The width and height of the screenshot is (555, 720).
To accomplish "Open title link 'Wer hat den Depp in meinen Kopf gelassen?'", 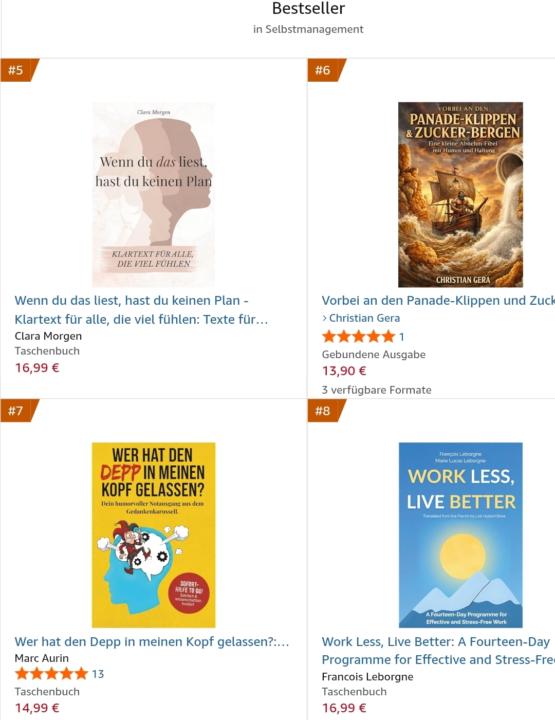I will click(x=152, y=641).
